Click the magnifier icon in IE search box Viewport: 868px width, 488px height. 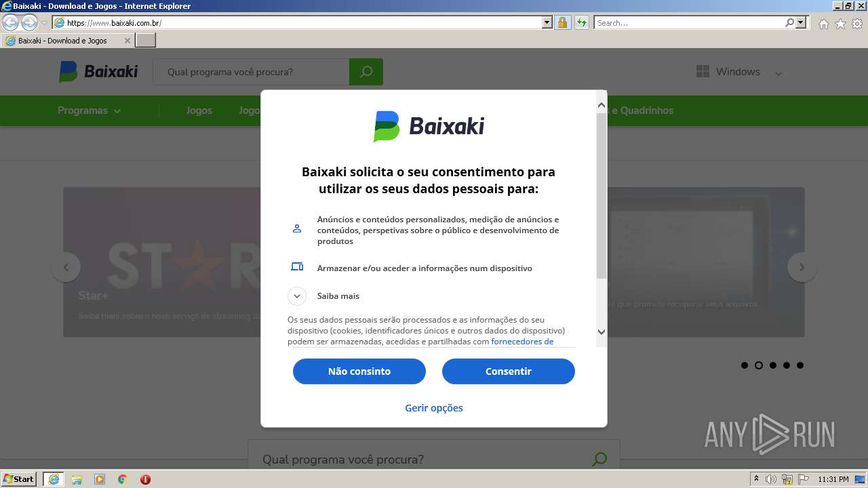(789, 22)
